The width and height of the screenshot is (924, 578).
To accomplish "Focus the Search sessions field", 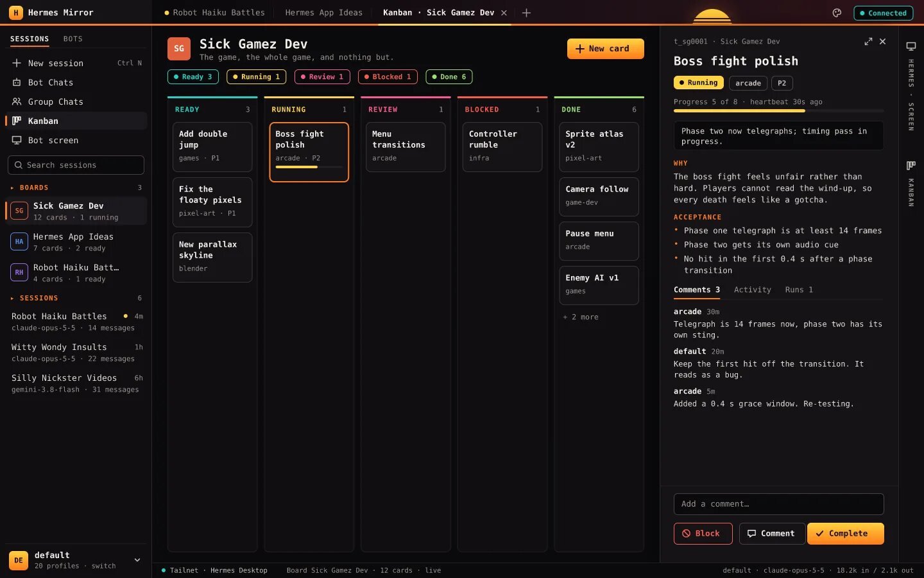I will point(76,165).
